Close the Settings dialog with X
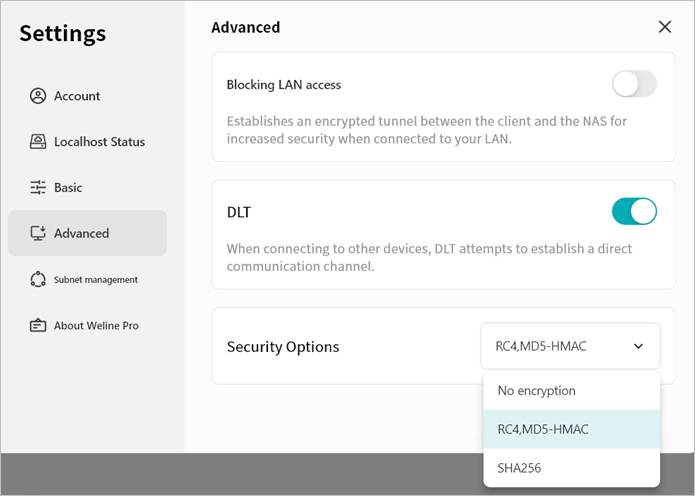 click(x=665, y=27)
